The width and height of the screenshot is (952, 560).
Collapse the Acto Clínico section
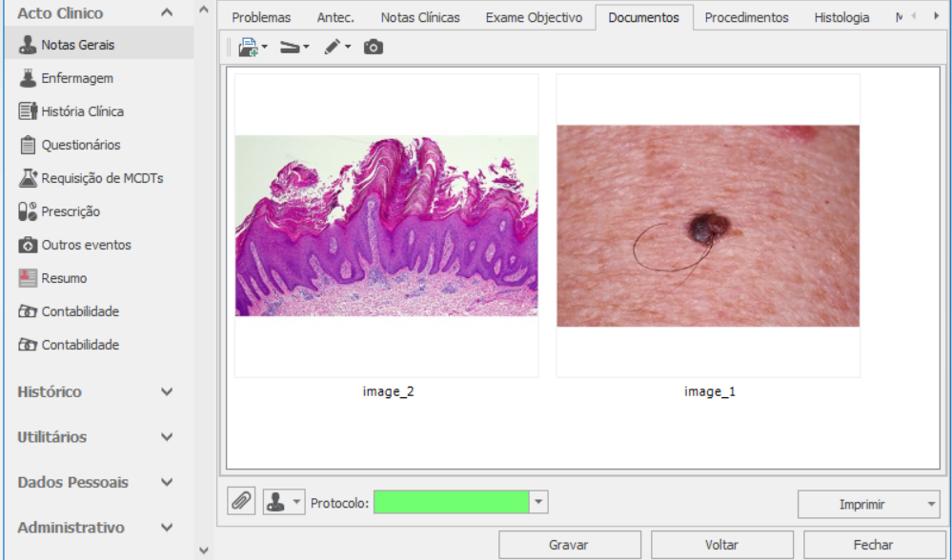(167, 13)
